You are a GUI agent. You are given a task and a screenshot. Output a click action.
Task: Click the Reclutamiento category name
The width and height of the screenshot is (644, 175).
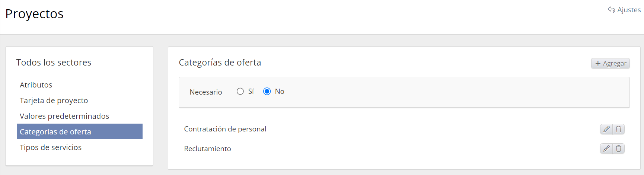click(207, 149)
